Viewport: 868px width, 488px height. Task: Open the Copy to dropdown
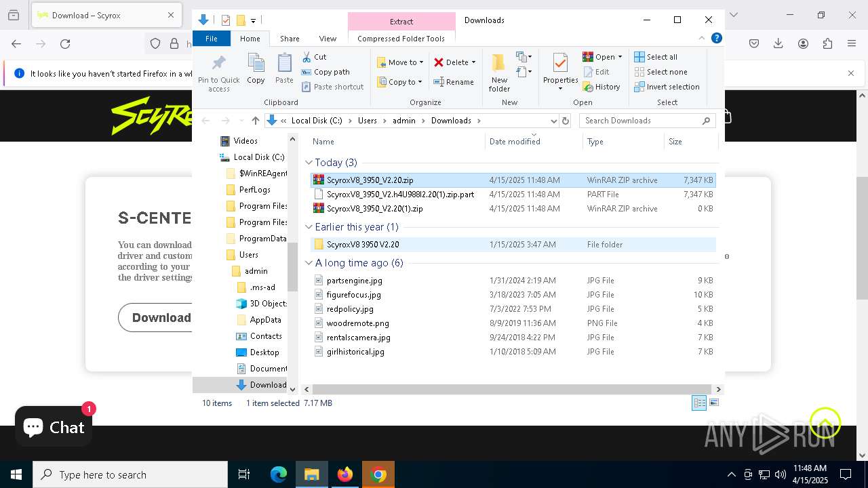[x=399, y=82]
